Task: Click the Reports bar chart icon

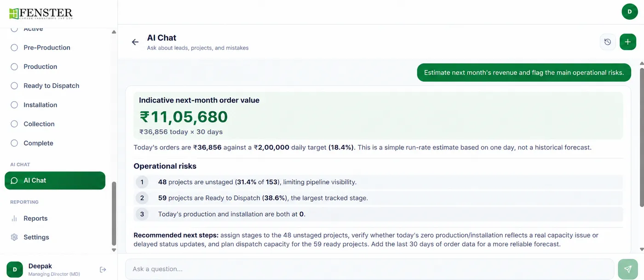Action: pyautogui.click(x=14, y=218)
